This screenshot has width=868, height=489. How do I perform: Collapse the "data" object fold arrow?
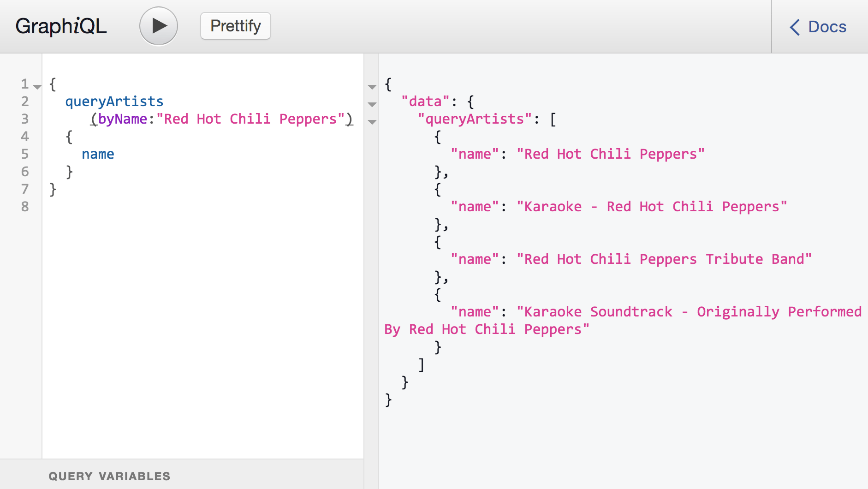pos(372,104)
